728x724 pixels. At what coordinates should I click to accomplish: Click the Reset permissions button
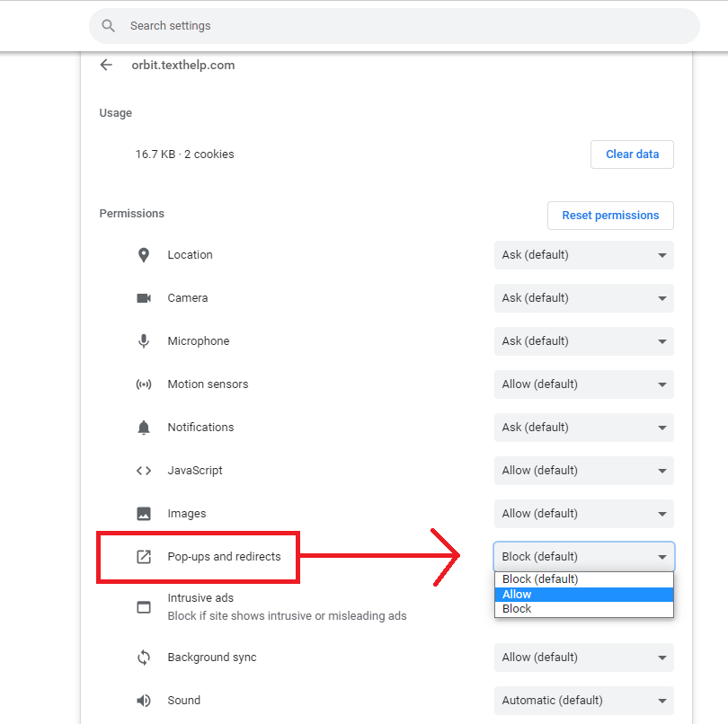[x=610, y=216]
